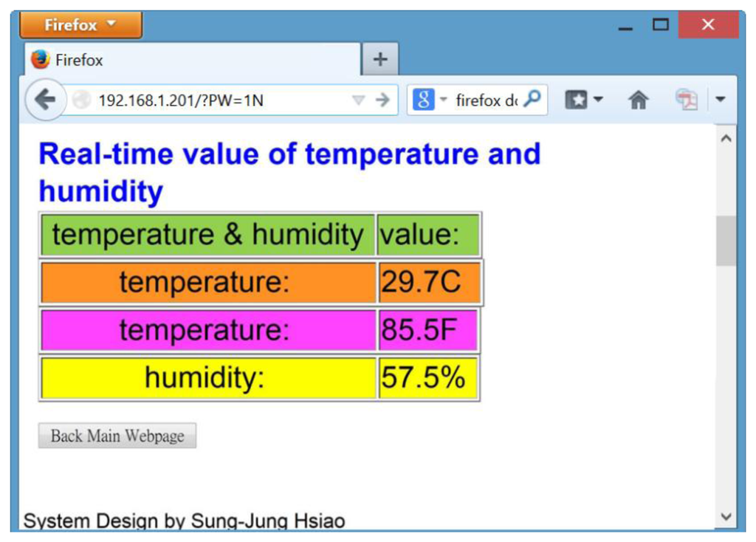Viewport: 756px width, 542px height.
Task: Click the PDF converter toolbar icon
Action: click(687, 100)
